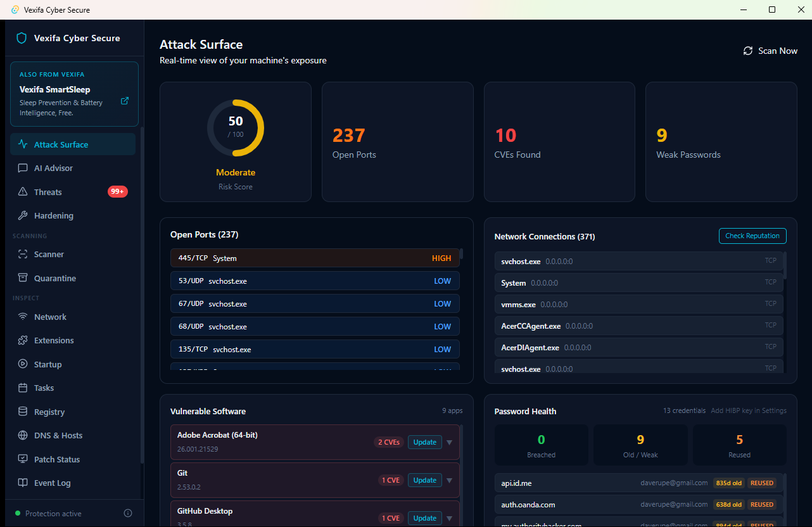Click the auth.oanda.com credential row

[x=638, y=504]
